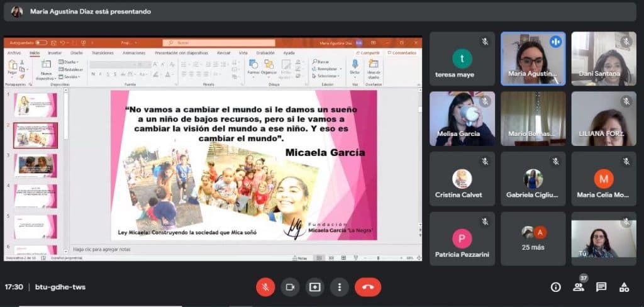This screenshot has width=644, height=307.
Task: Adjust the zoom slider in status bar
Action: (378, 258)
